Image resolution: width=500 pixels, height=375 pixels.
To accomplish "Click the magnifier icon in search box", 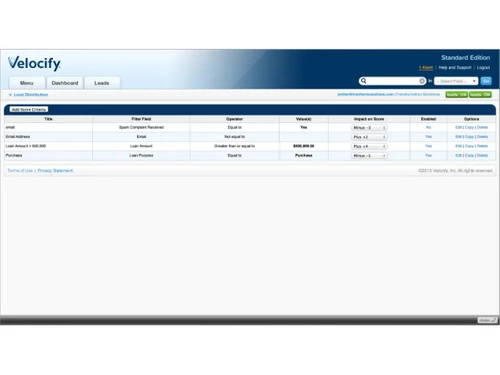I will [x=364, y=81].
